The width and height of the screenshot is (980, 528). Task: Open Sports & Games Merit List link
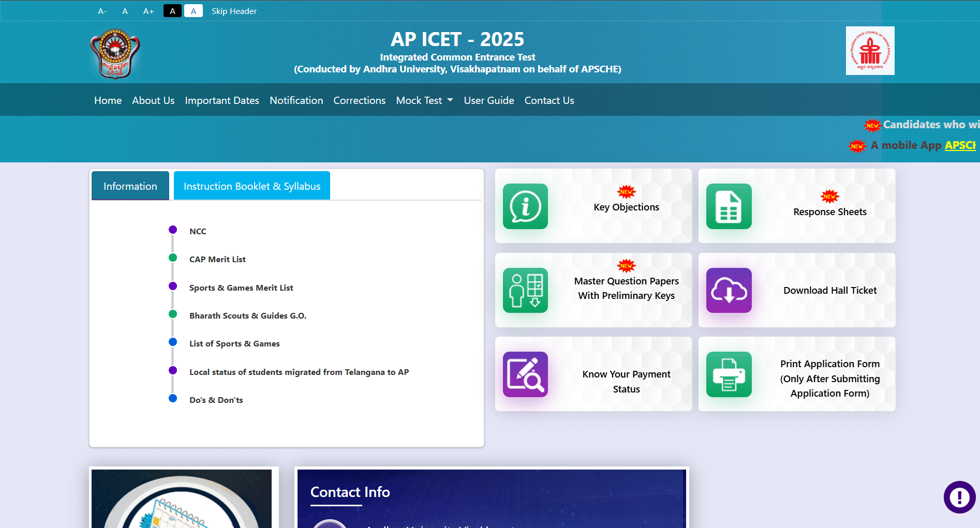(x=241, y=288)
